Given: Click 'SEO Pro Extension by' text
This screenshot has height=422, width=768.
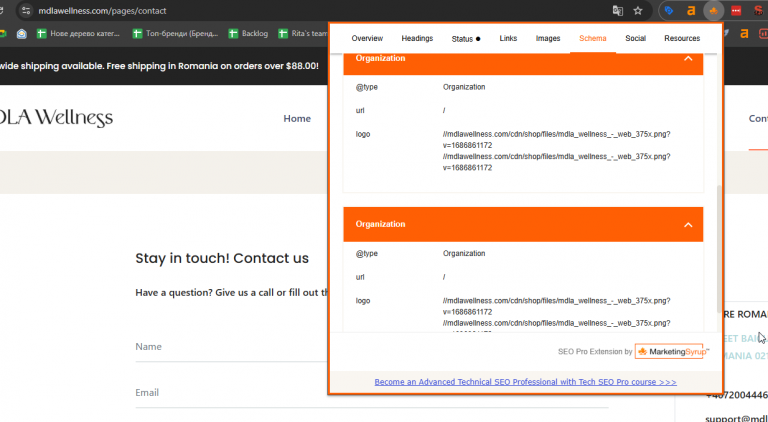Looking at the screenshot, I should click(x=595, y=352).
